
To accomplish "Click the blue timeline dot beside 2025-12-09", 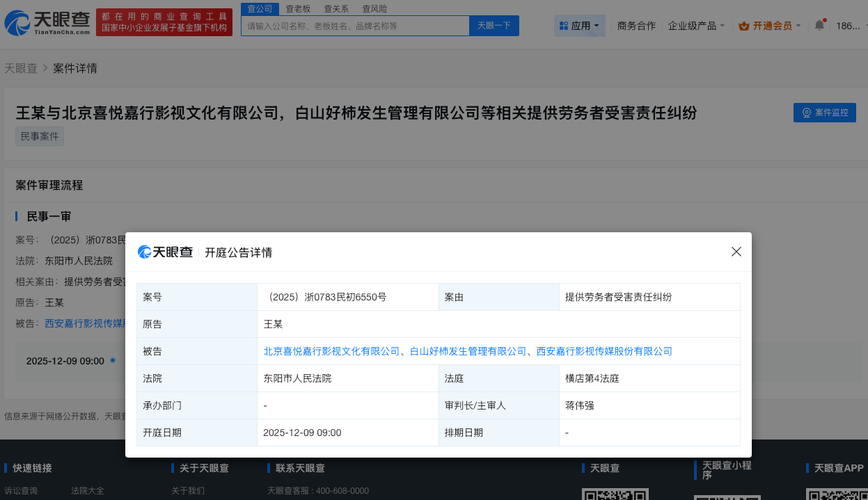I will [112, 360].
